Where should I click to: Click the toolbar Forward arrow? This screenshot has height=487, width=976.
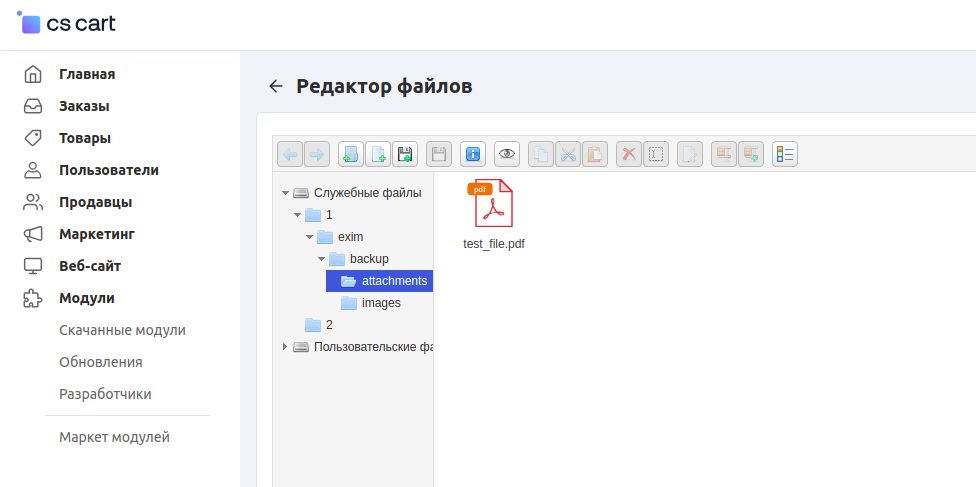[317, 154]
